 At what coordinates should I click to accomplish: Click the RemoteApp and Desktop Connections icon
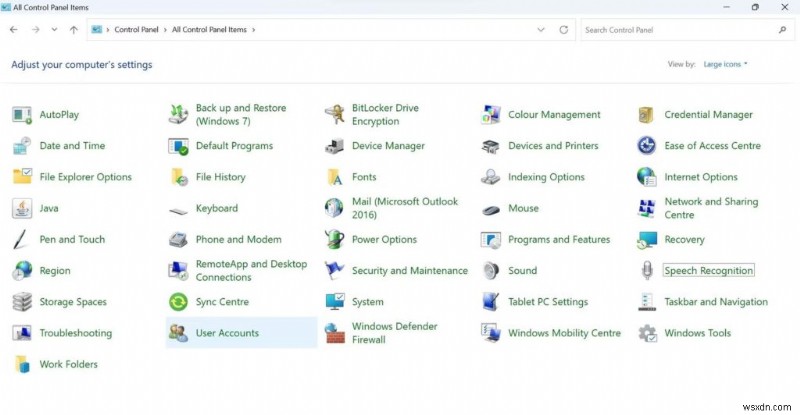point(178,271)
